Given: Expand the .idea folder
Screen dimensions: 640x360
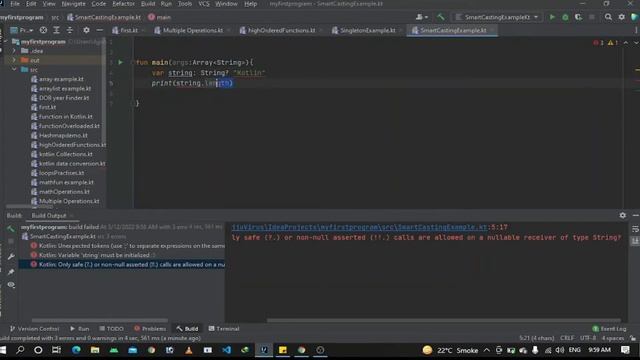Looking at the screenshot, I should [x=14, y=51].
